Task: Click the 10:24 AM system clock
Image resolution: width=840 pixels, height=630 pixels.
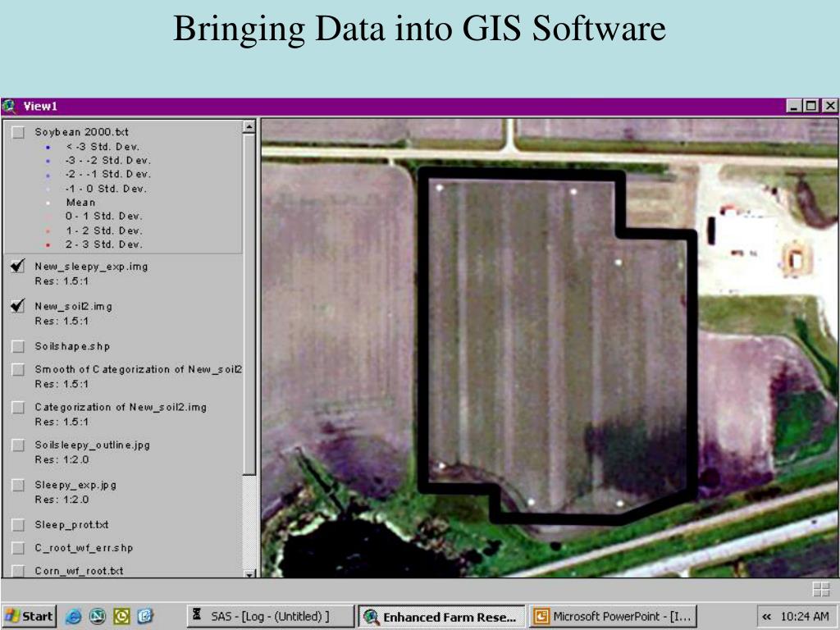Action: coord(804,617)
